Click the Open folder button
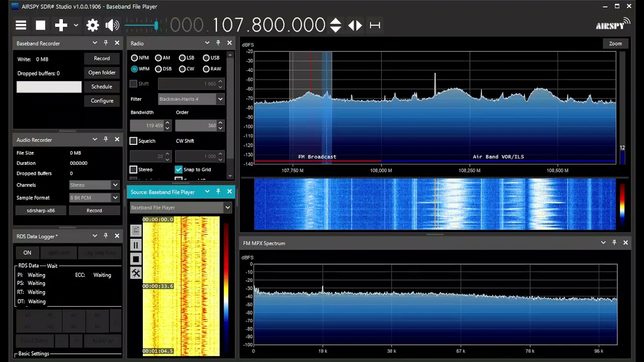644x362 pixels. pos(102,72)
